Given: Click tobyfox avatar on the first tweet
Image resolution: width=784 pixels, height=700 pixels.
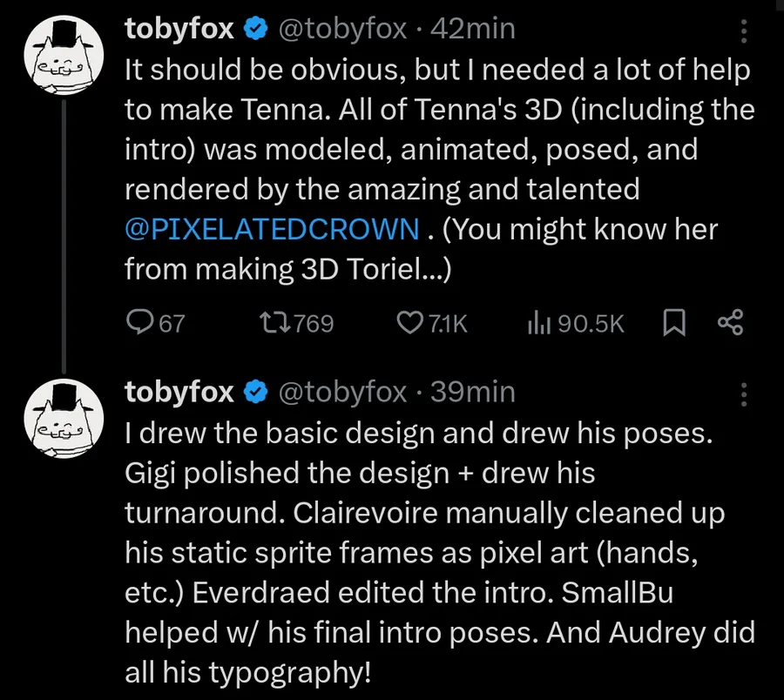Looking at the screenshot, I should pyautogui.click(x=64, y=55).
